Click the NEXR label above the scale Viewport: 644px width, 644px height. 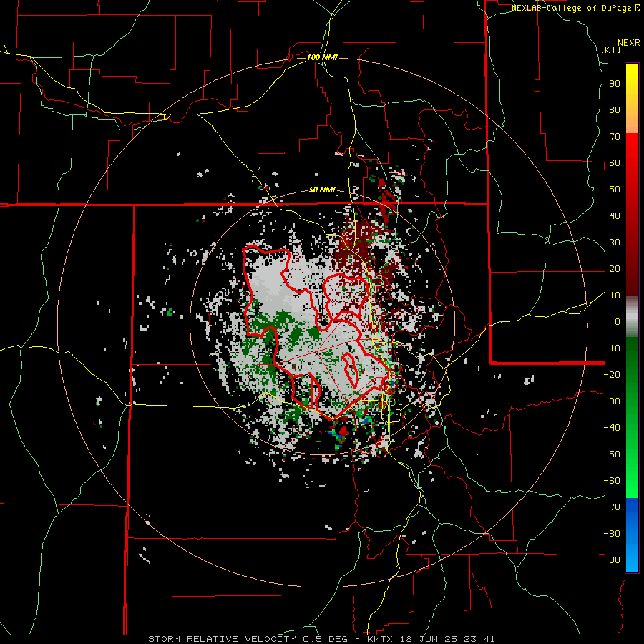pyautogui.click(x=629, y=43)
